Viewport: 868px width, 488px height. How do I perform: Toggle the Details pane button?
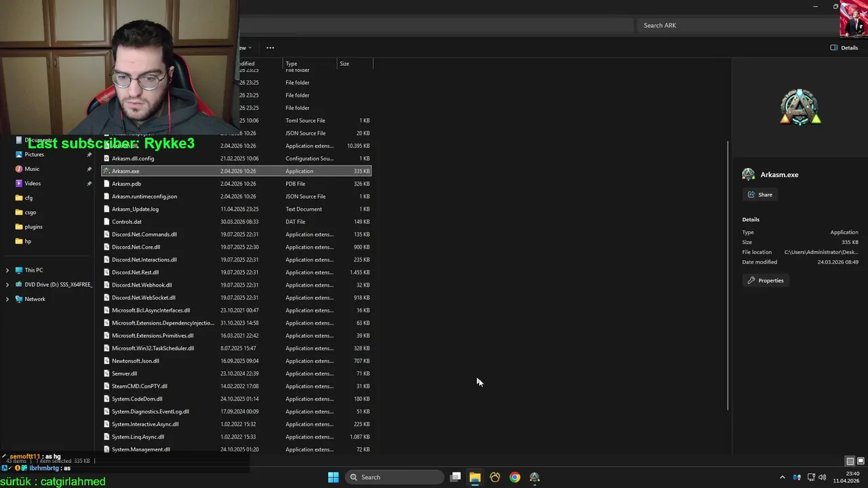pyautogui.click(x=844, y=47)
